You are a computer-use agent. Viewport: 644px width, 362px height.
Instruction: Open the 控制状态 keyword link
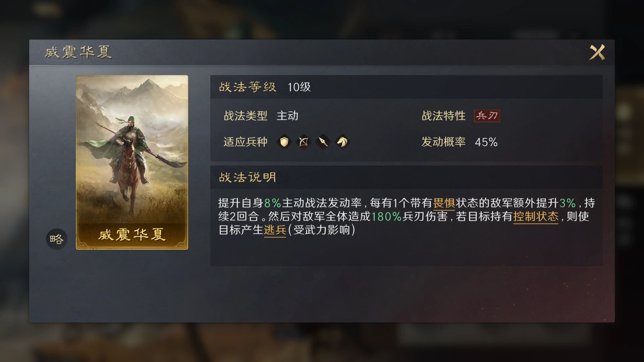pyautogui.click(x=536, y=217)
